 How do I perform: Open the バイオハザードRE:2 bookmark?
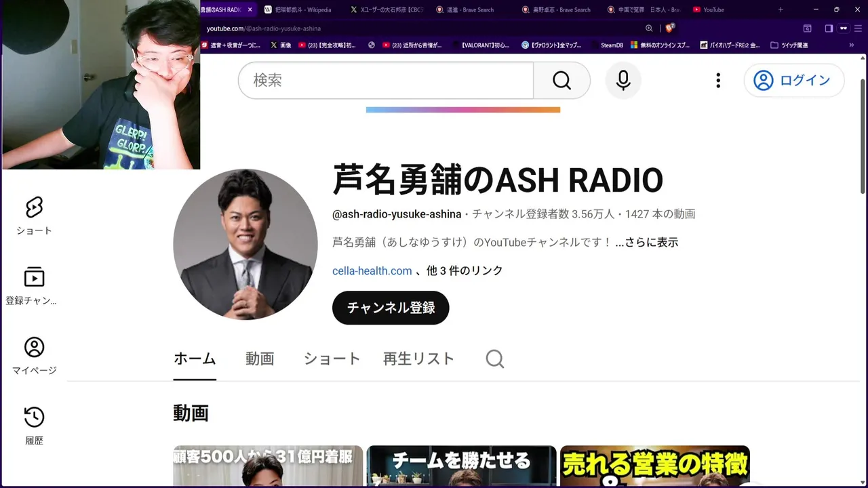click(728, 45)
